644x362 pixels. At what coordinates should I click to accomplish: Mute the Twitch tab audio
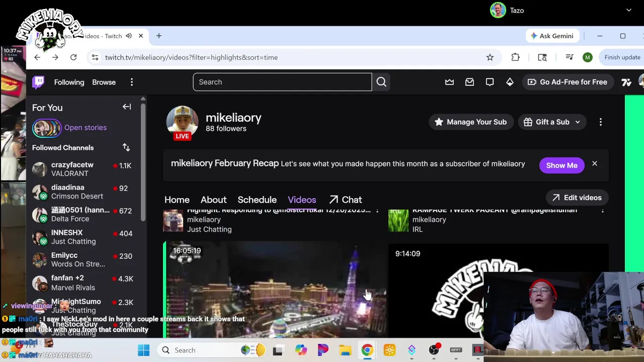129,36
